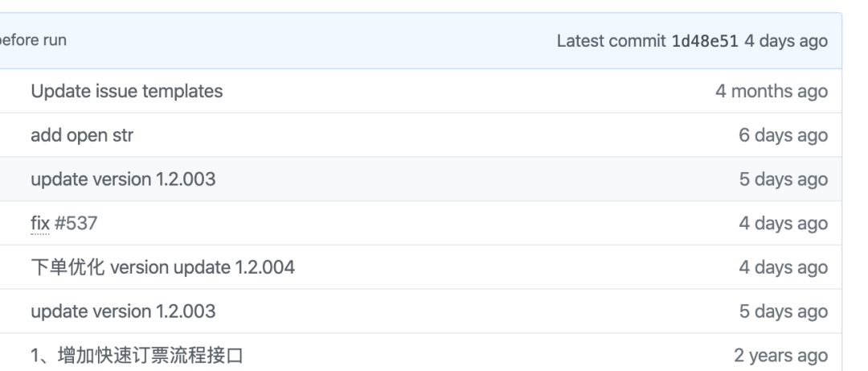Open "update version 1.2.003" commit below 下单优化 row
Image resolution: width=868 pixels, height=371 pixels.
123,311
